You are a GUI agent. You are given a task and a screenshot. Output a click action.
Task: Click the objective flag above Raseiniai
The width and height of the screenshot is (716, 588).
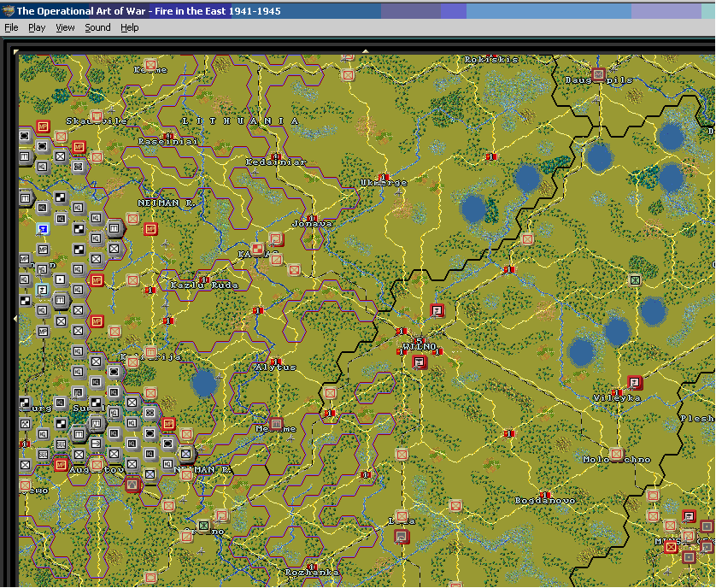point(168,136)
